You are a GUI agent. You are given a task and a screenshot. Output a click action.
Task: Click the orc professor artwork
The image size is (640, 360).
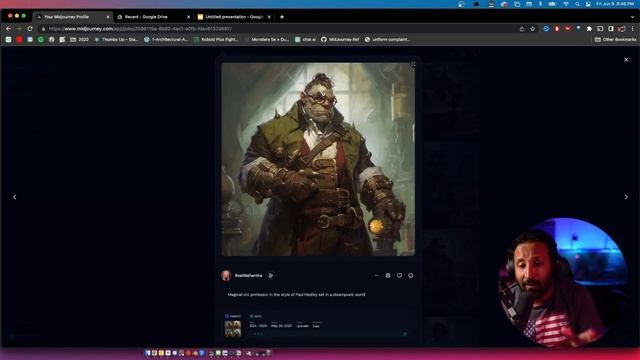coord(318,159)
